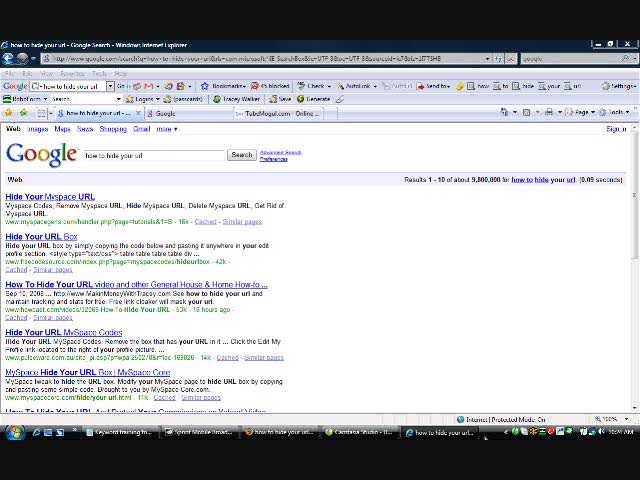The image size is (640, 480).
Task: Open Camtasia Studio in the taskbar
Action: 360,432
